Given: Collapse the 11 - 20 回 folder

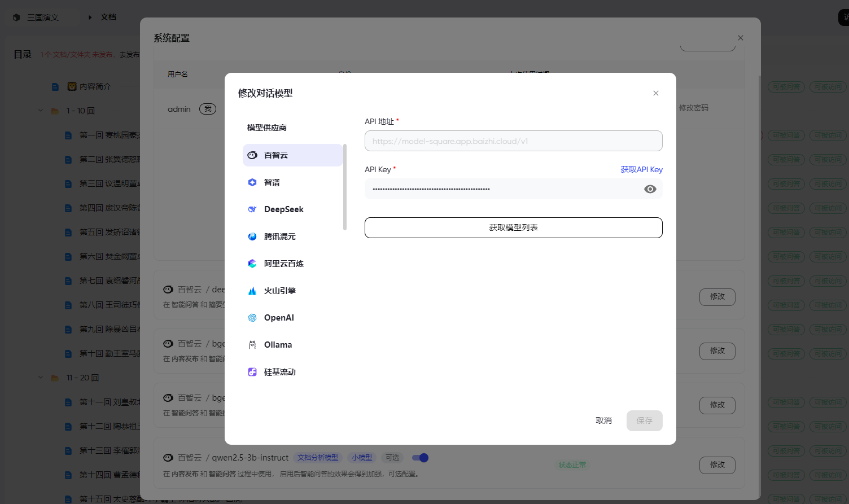Looking at the screenshot, I should pyautogui.click(x=41, y=378).
